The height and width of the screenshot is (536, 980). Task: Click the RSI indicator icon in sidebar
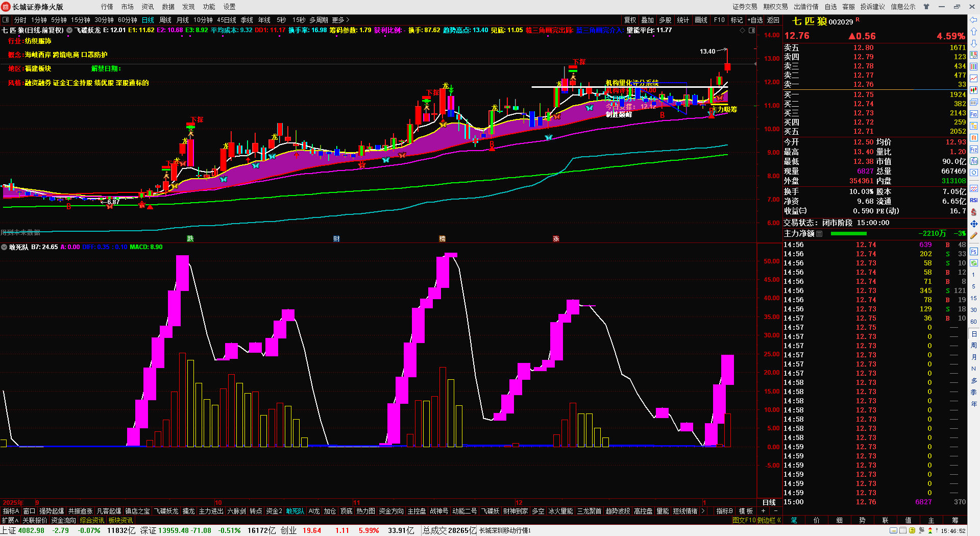point(974,200)
